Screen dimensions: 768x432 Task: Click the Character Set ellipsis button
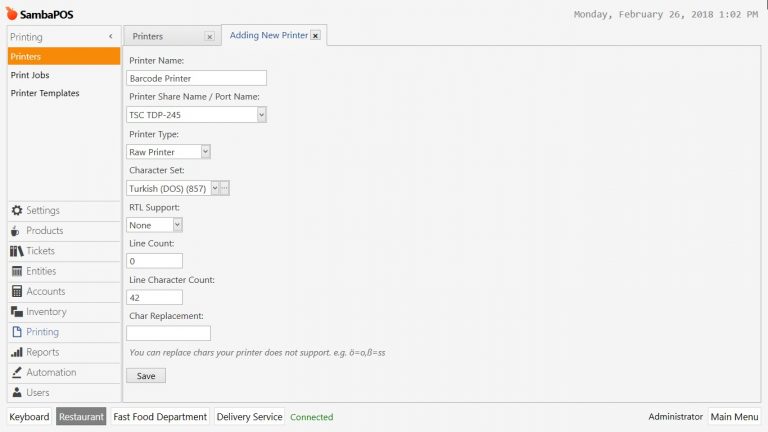click(224, 188)
